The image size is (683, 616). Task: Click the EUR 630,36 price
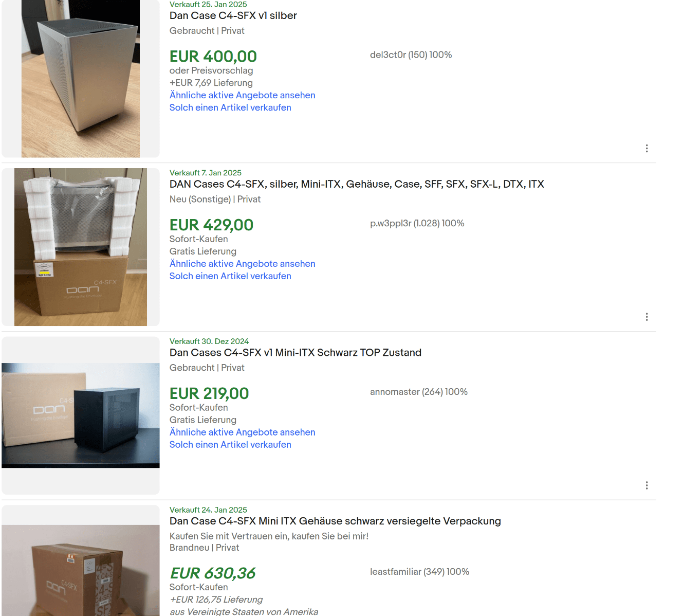click(213, 573)
